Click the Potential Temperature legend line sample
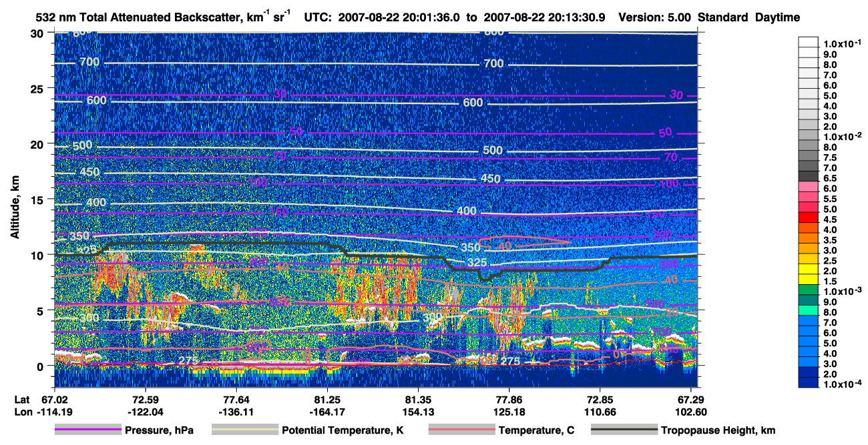868x445 pixels. click(244, 430)
